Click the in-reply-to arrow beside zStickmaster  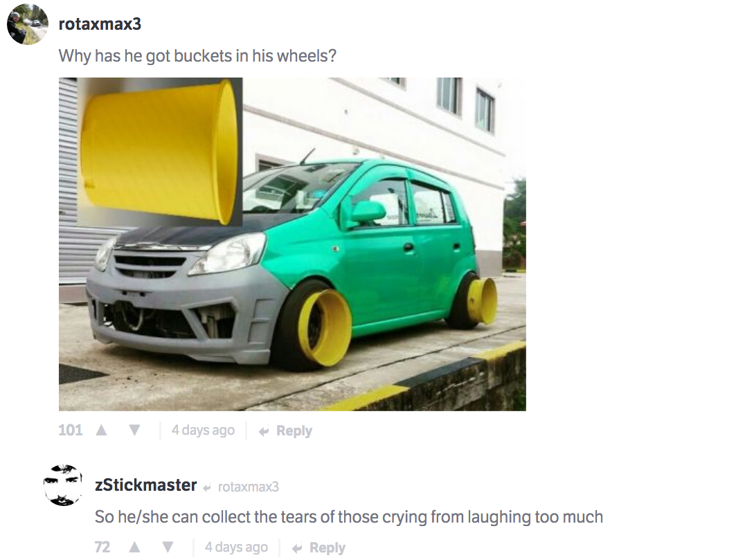pos(207,487)
